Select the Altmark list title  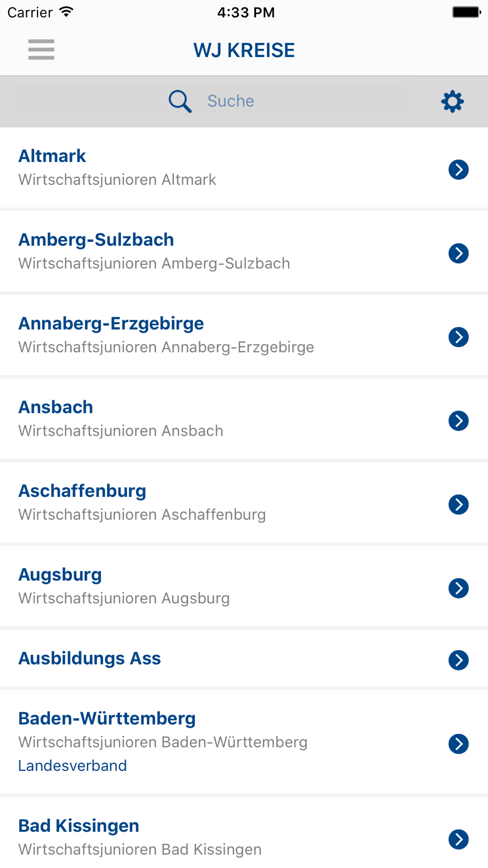tap(52, 156)
